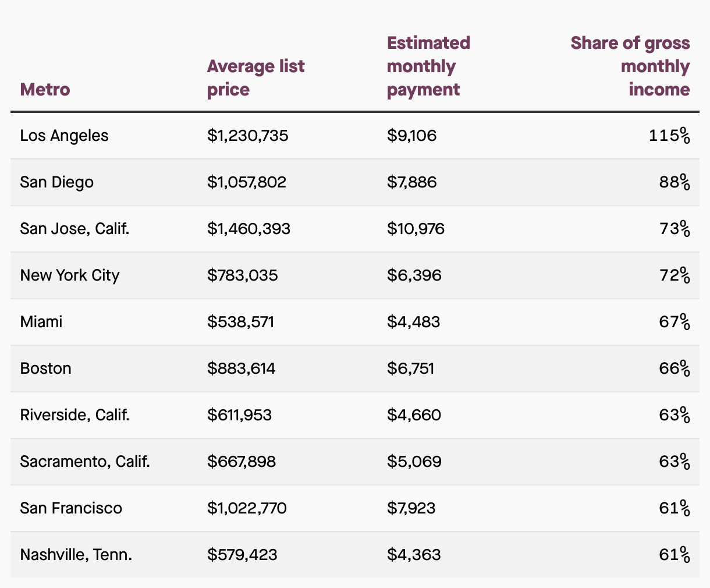The height and width of the screenshot is (588, 710).
Task: Select the Estimated monthly payment header
Action: [x=428, y=66]
